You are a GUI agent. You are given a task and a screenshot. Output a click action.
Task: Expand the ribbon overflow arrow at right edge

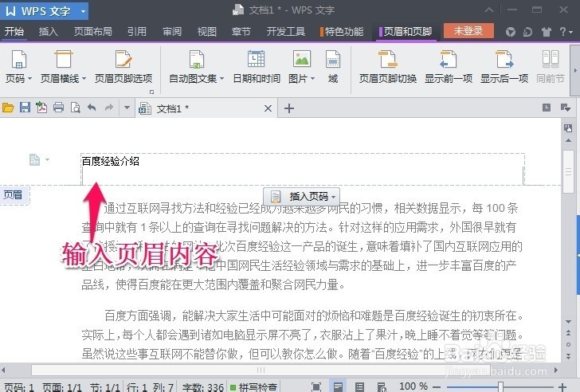575,70
